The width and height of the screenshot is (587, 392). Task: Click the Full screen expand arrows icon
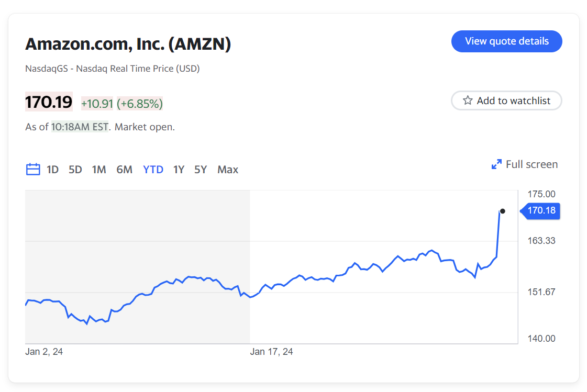496,164
